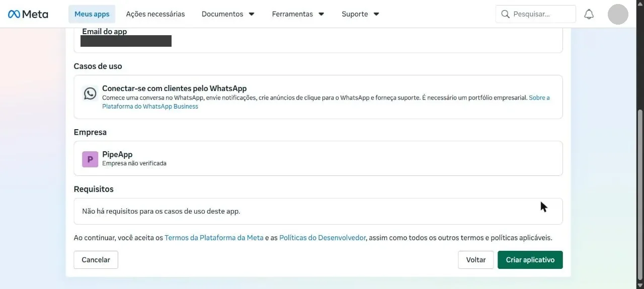
Task: Click the PipeApp company name
Action: tap(117, 154)
